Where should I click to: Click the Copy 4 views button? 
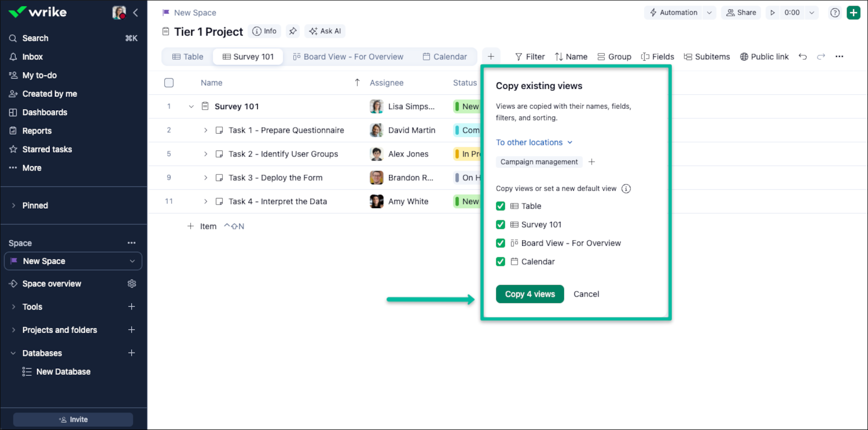[x=529, y=294]
